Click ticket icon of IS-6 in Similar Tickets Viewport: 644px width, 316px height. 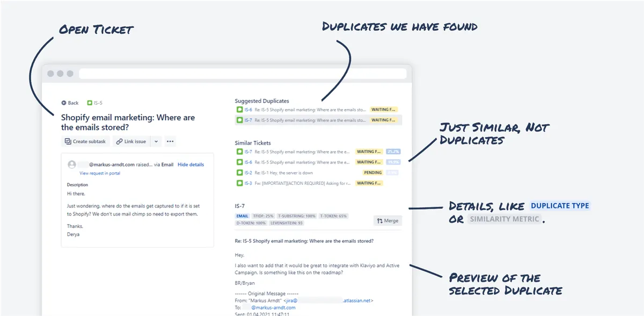coord(240,162)
